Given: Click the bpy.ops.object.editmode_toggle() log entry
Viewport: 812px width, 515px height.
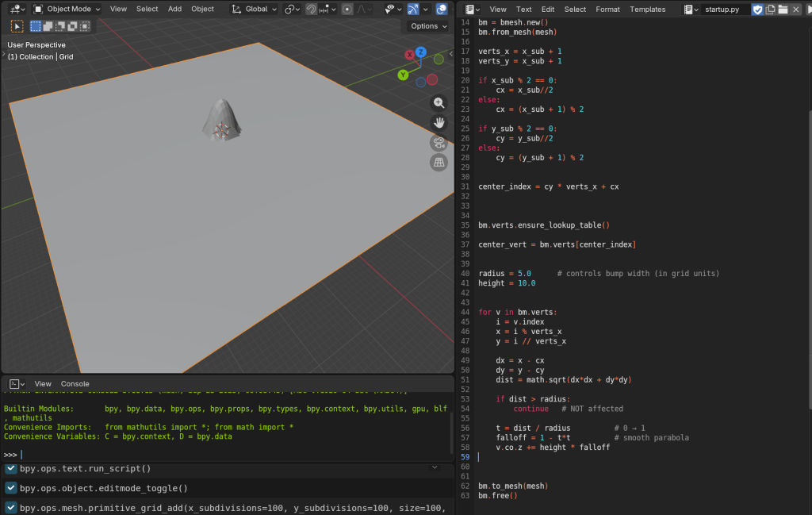Looking at the screenshot, I should (103, 488).
